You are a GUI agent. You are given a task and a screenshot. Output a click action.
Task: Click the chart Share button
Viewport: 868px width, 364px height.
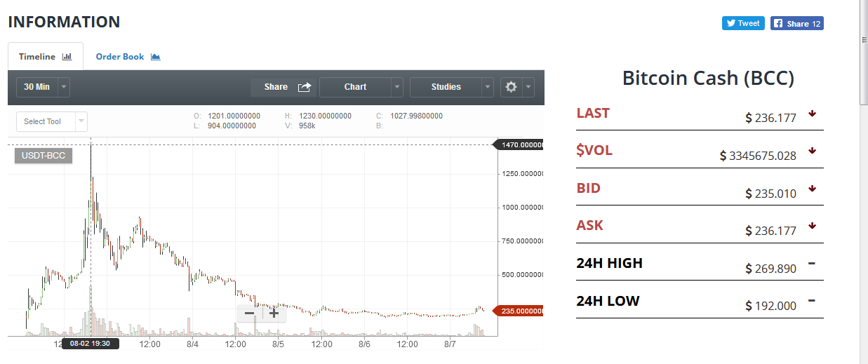click(283, 87)
